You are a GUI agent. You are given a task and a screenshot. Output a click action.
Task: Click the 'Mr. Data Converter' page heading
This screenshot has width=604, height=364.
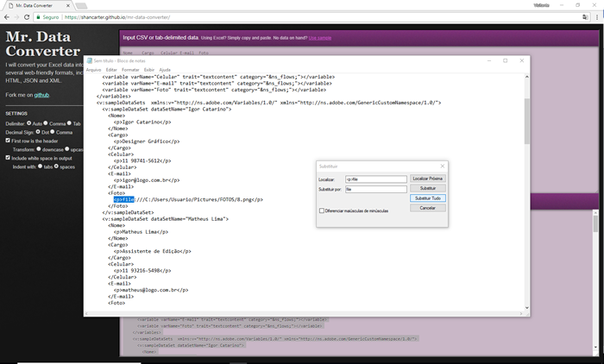coord(43,43)
